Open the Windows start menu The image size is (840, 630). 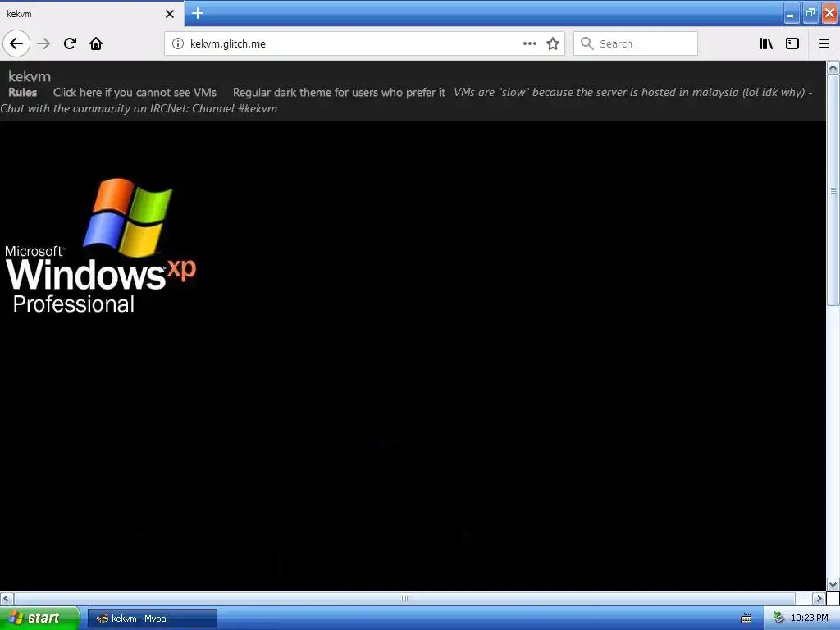[39, 618]
